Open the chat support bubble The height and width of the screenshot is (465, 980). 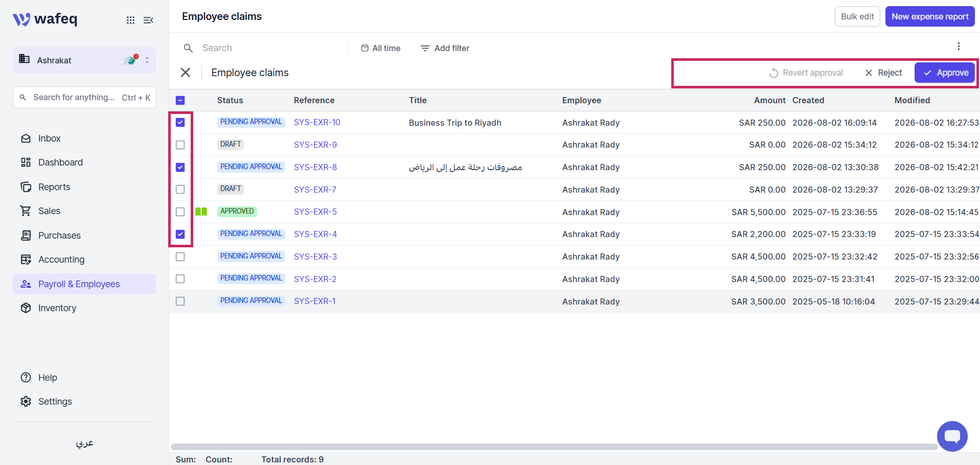pyautogui.click(x=952, y=436)
